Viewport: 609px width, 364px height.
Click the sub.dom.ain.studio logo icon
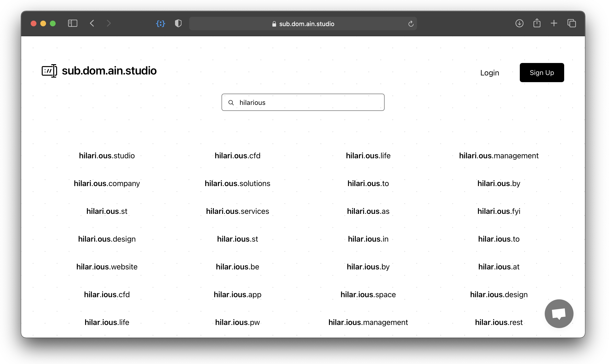(x=49, y=71)
